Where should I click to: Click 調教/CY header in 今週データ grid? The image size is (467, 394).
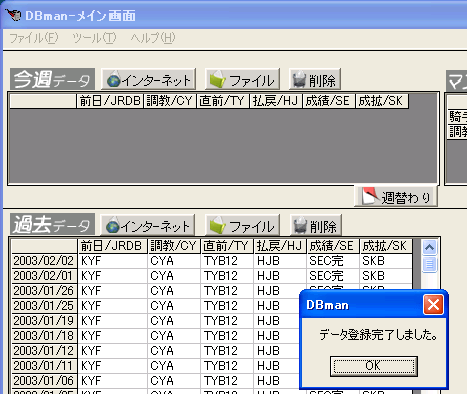coord(170,101)
